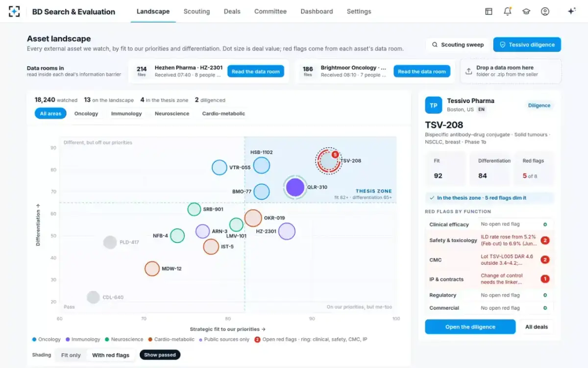Expand Commercial red flag row
The image size is (588, 368).
coord(489,308)
